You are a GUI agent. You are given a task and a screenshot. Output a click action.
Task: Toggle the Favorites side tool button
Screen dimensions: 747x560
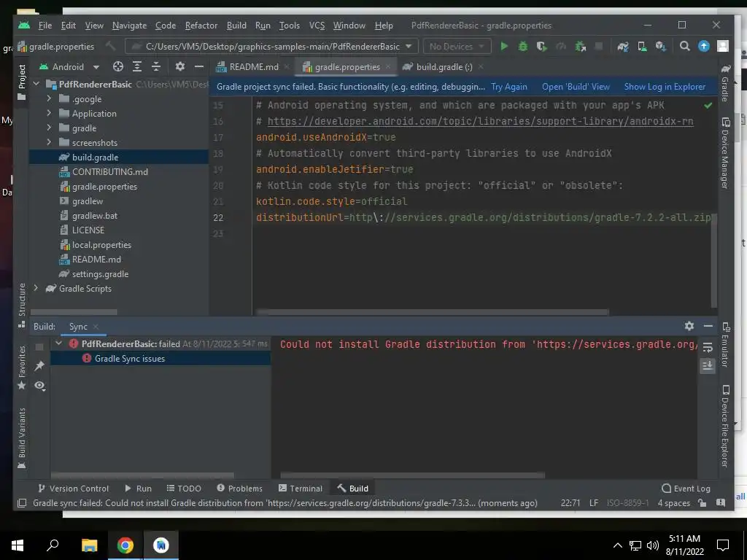point(21,367)
